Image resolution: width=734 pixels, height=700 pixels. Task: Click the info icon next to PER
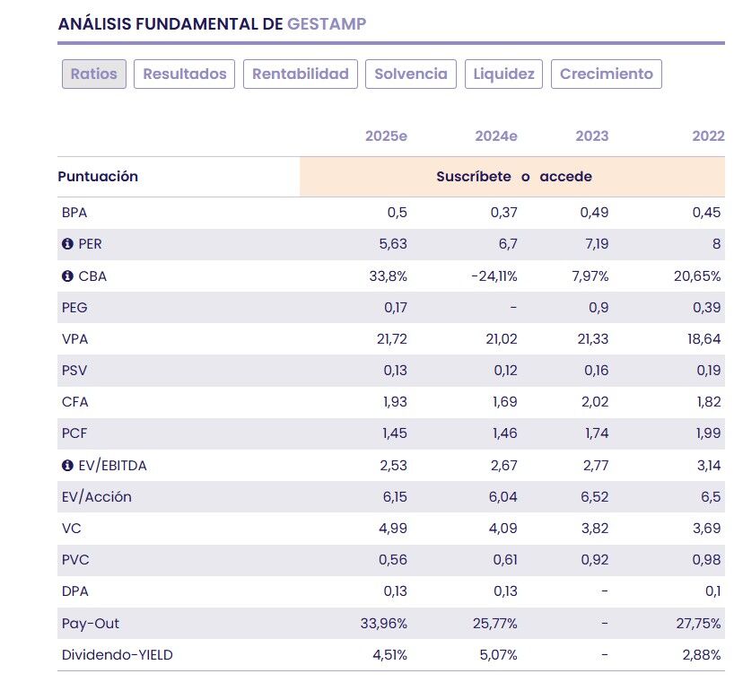tap(66, 244)
